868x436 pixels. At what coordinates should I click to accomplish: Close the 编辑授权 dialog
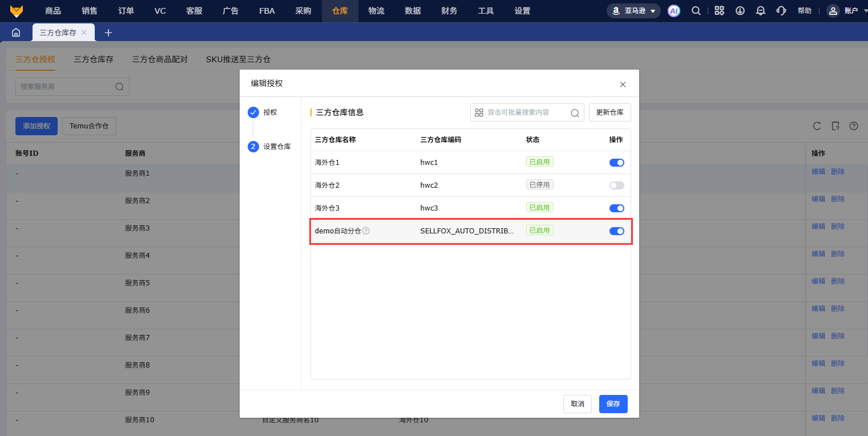pyautogui.click(x=623, y=84)
